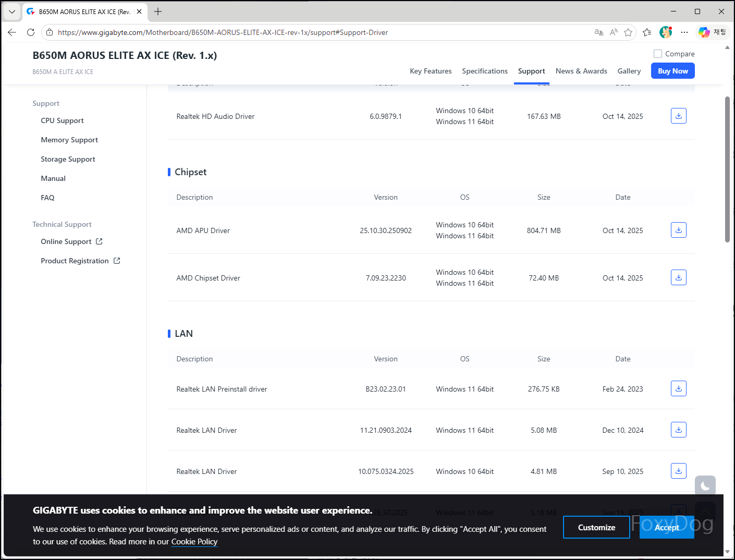The height and width of the screenshot is (560, 735).
Task: Go back with the browser back arrow
Action: [x=12, y=32]
